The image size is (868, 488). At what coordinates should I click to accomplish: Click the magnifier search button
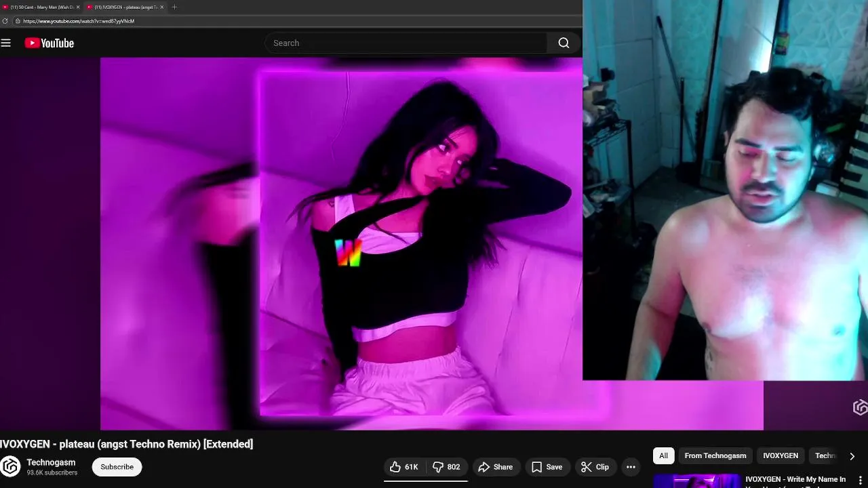(x=564, y=43)
